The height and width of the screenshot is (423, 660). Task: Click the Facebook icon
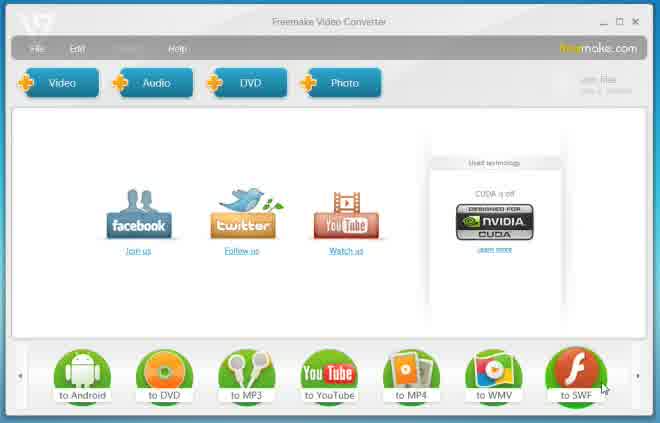(139, 214)
